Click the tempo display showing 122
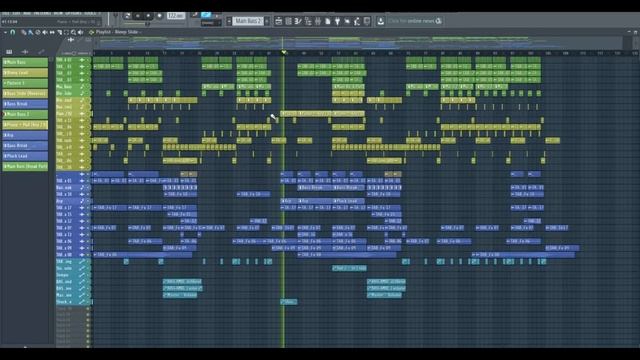The image size is (640, 360). (176, 16)
